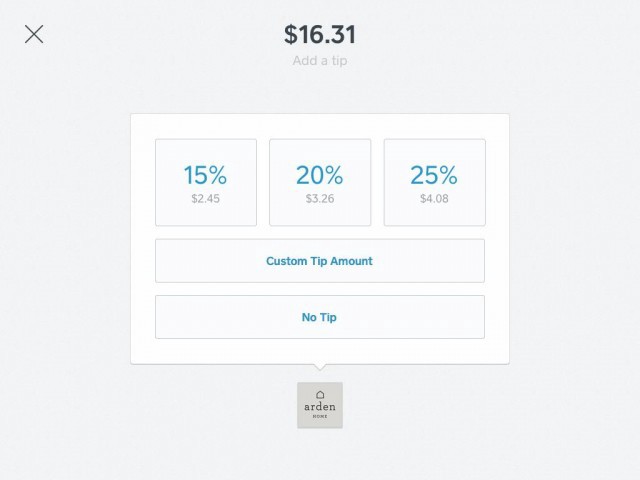The width and height of the screenshot is (640, 480).
Task: Click the large 20% percentage text
Action: pos(320,175)
